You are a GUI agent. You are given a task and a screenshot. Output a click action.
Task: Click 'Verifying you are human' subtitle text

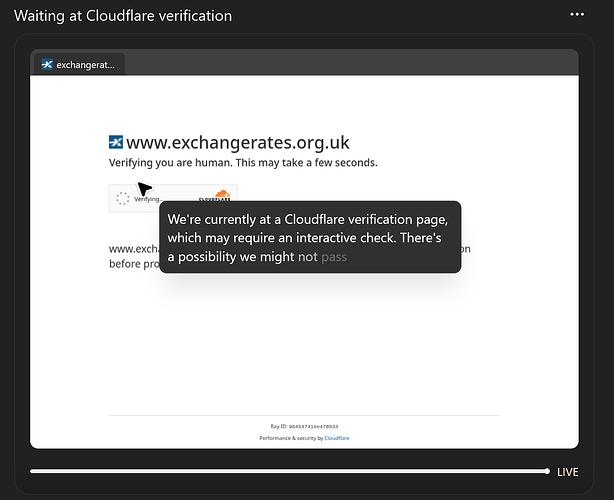click(243, 162)
